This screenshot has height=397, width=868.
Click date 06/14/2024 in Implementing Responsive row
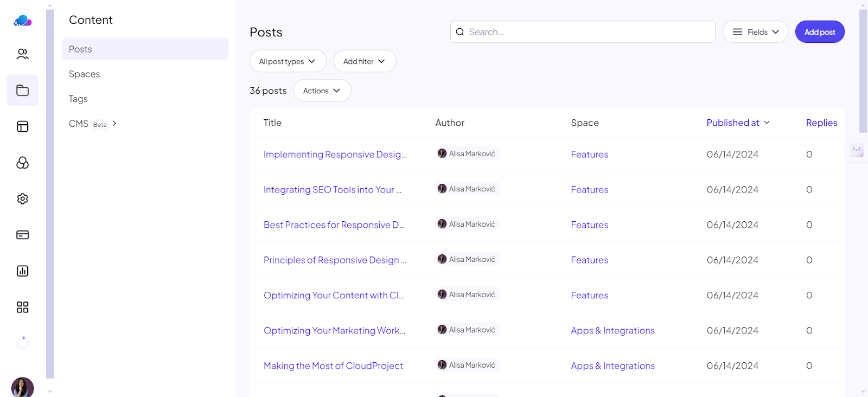(732, 154)
